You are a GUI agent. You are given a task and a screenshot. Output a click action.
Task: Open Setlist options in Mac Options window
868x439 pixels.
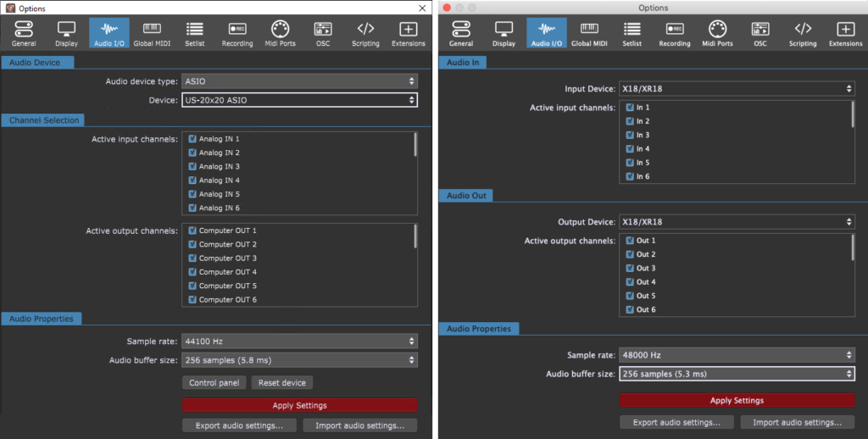coord(632,33)
